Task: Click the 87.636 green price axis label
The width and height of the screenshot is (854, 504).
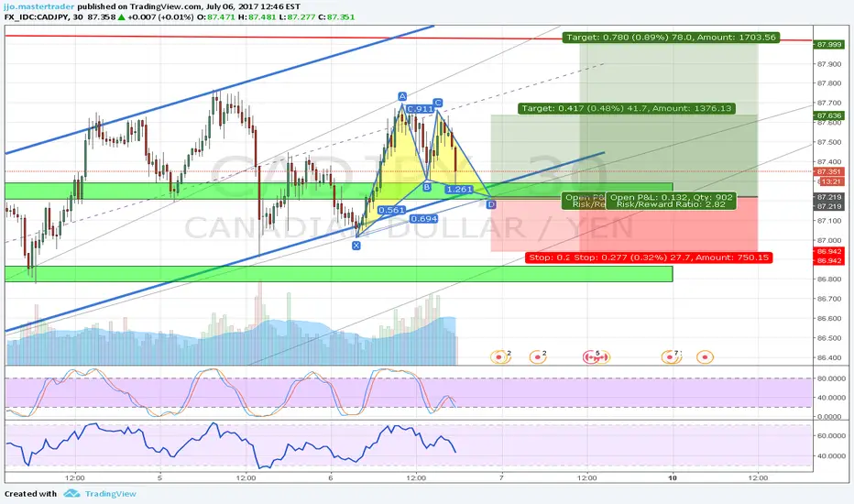Action: [x=829, y=115]
